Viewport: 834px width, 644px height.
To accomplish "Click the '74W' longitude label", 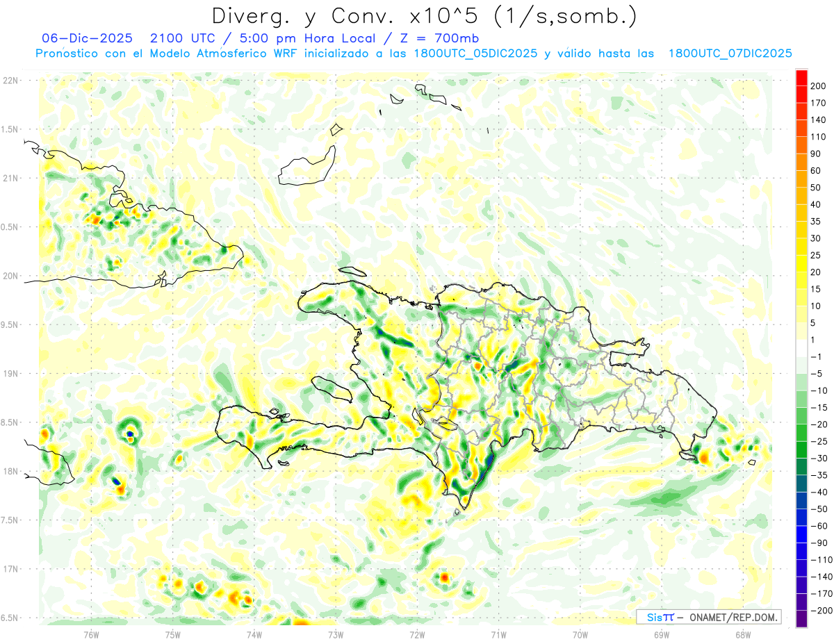I will coord(254,634).
